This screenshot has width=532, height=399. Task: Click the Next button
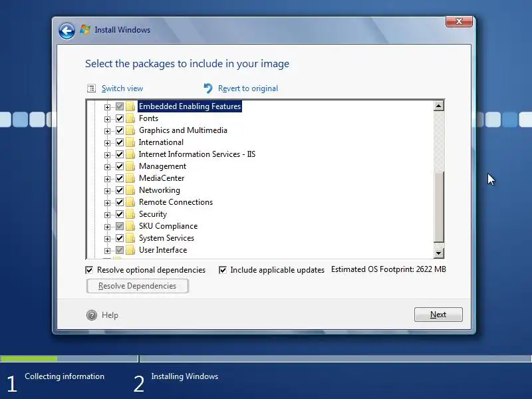[x=438, y=315]
